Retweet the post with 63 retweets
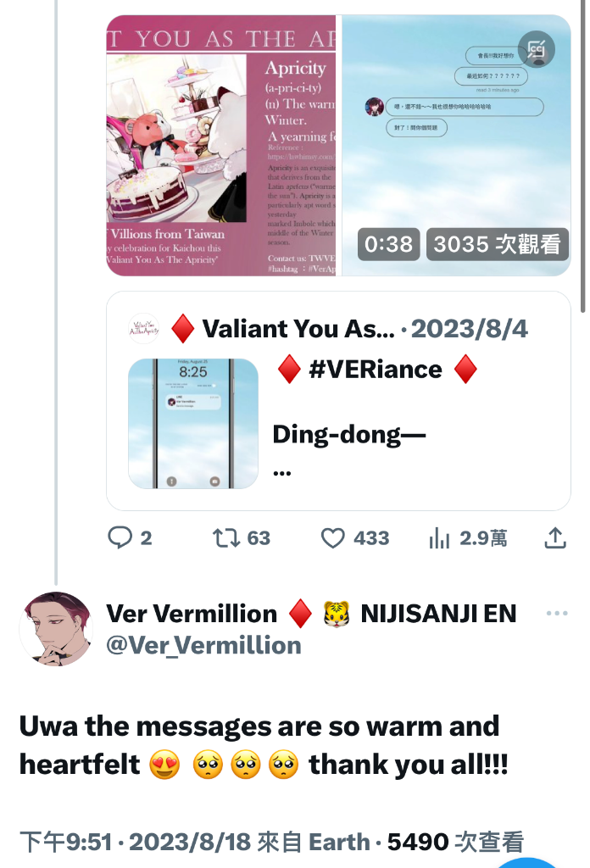590x868 pixels. tap(242, 537)
